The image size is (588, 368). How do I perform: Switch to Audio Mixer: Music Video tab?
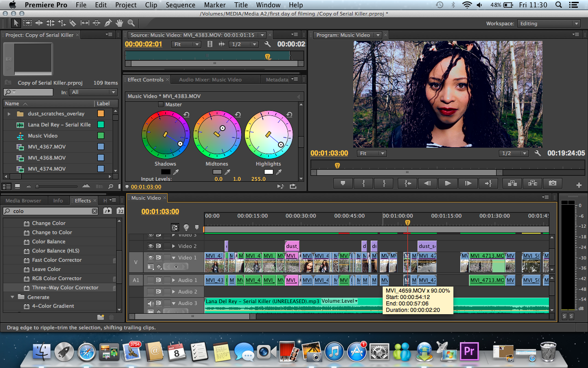pyautogui.click(x=210, y=80)
